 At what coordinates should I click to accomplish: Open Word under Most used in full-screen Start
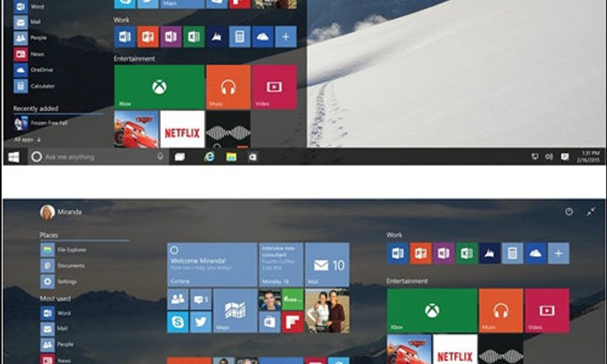pos(56,313)
